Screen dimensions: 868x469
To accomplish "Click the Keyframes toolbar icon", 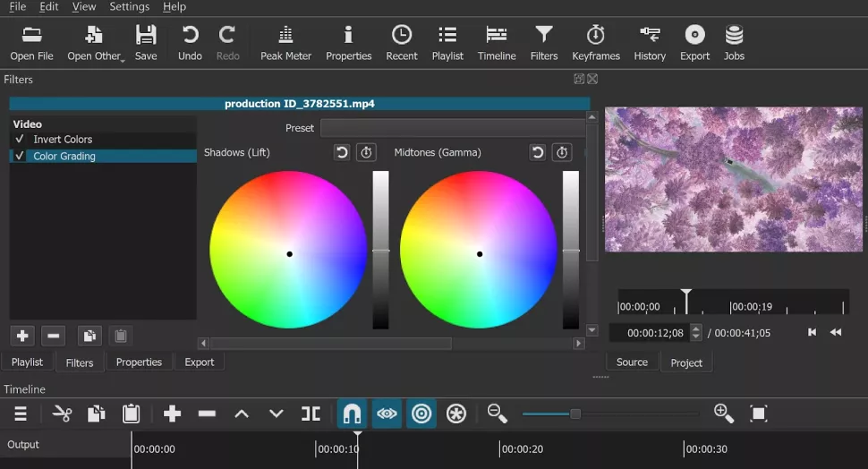I will pyautogui.click(x=595, y=42).
